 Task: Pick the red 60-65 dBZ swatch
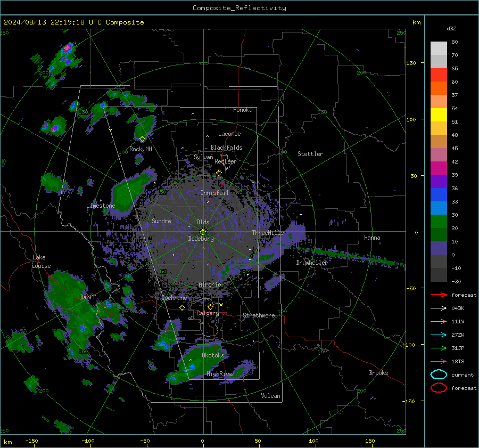pyautogui.click(x=439, y=75)
